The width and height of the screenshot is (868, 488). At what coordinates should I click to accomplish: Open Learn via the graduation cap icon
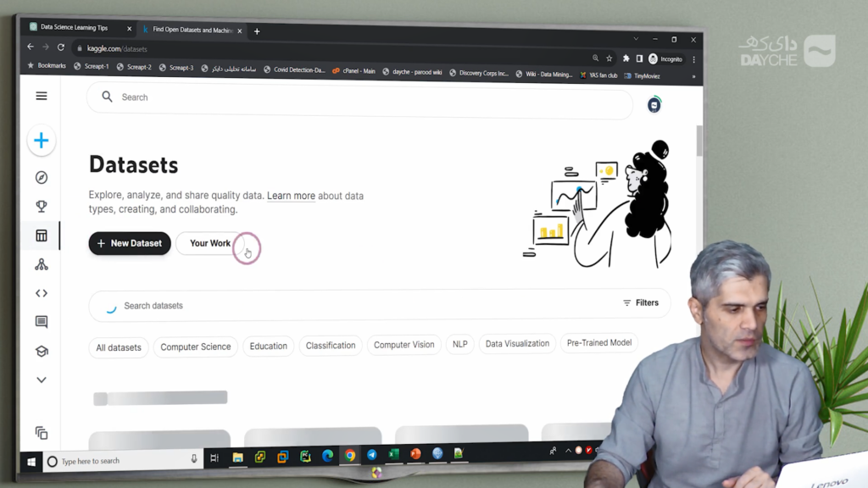pyautogui.click(x=42, y=351)
